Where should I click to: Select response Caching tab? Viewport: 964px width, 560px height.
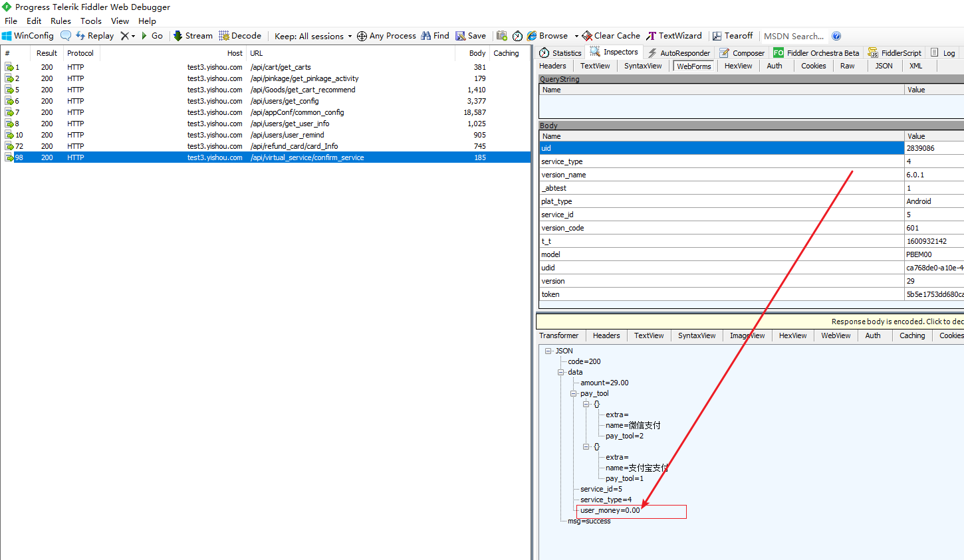click(x=912, y=335)
